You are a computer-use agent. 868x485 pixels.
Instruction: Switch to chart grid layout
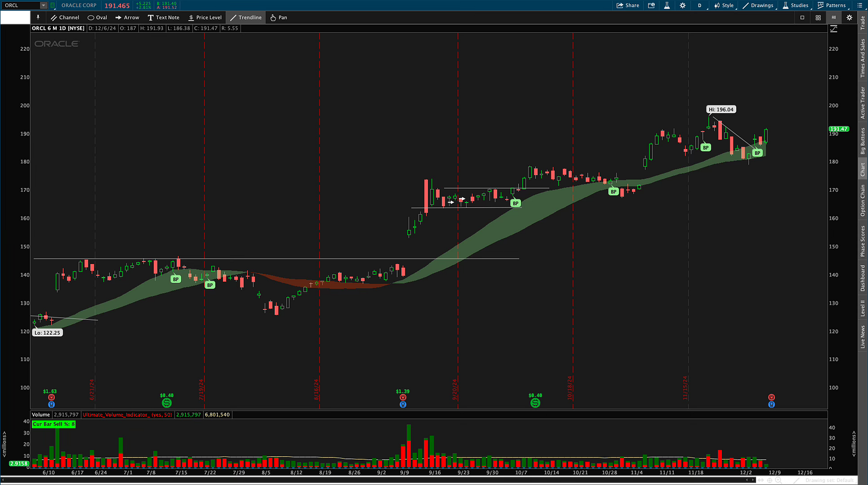[x=818, y=17]
